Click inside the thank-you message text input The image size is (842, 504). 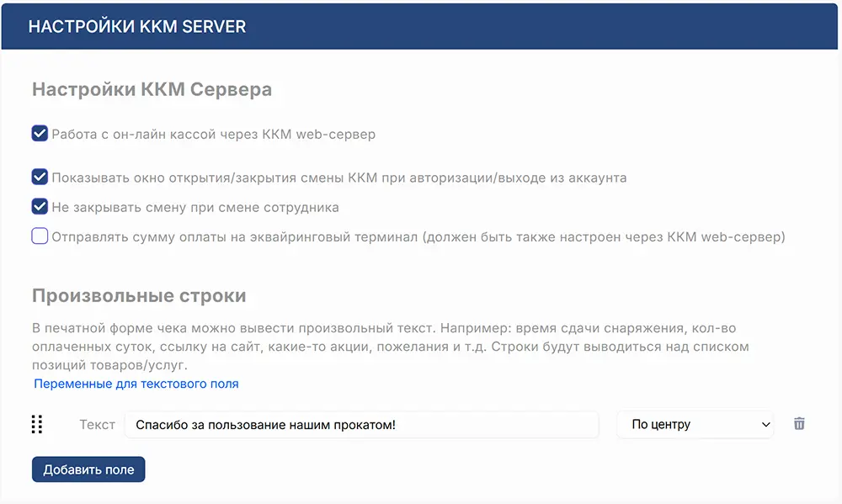tap(362, 425)
